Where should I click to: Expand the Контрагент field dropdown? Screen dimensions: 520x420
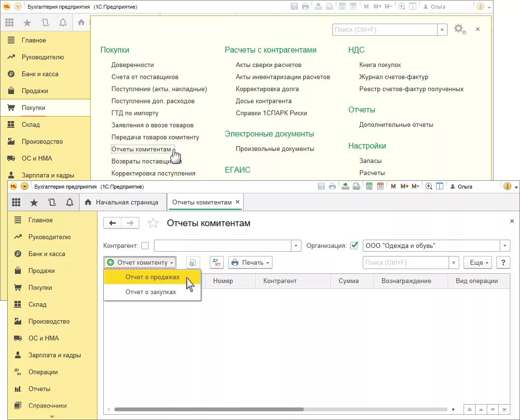(296, 245)
